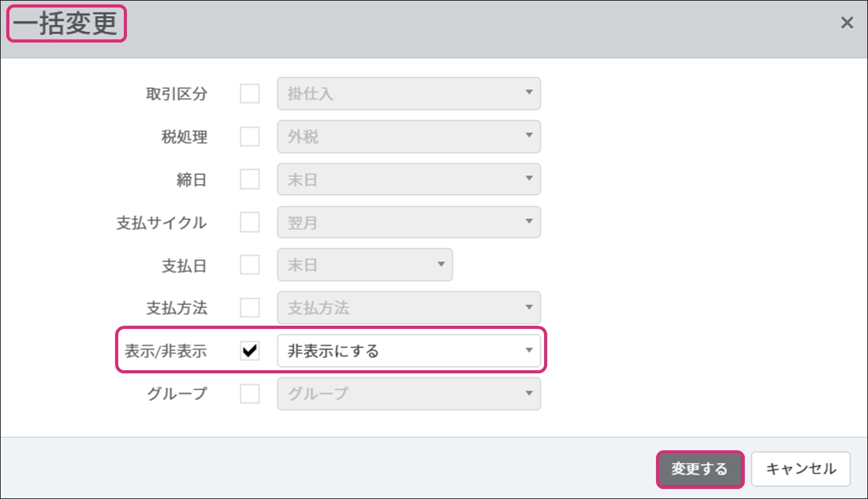Viewport: 868px width, 499px height.
Task: Open the 非表示にする dropdown
Action: click(x=409, y=351)
